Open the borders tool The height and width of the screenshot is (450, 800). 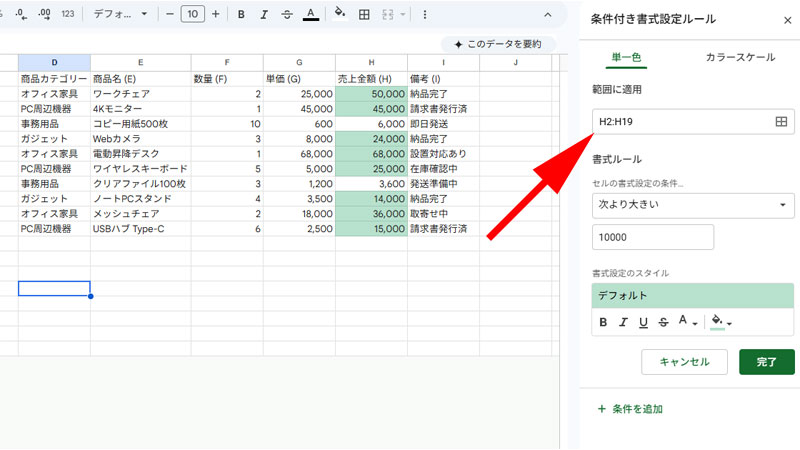point(364,15)
